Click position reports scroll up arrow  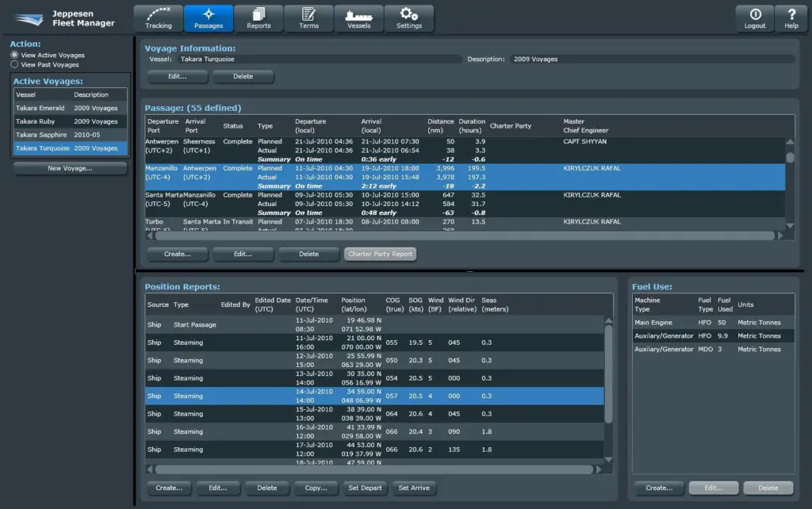[608, 320]
